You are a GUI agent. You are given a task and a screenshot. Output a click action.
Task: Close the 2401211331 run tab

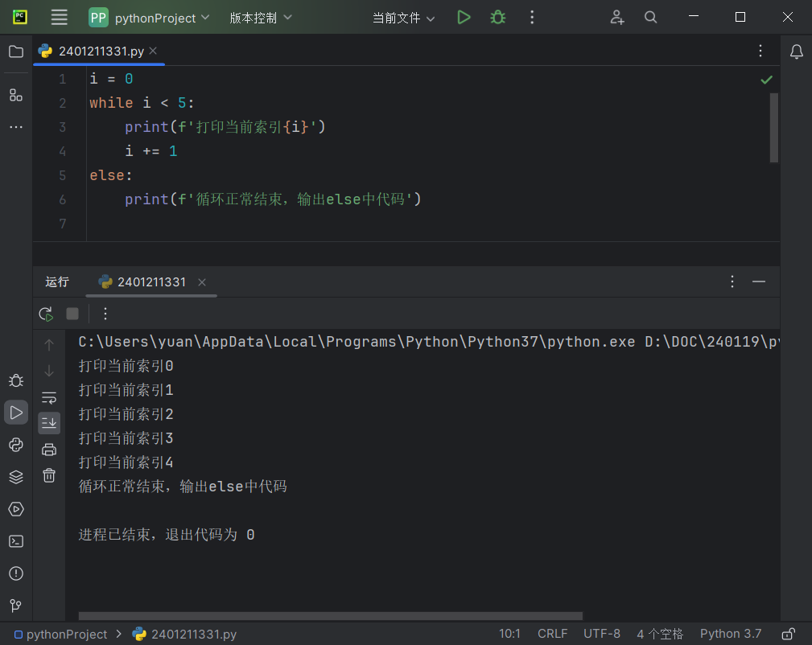tap(202, 282)
